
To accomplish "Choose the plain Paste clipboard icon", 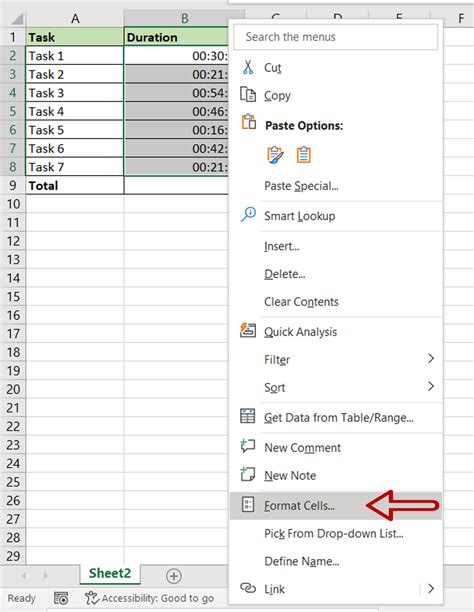I will point(304,155).
